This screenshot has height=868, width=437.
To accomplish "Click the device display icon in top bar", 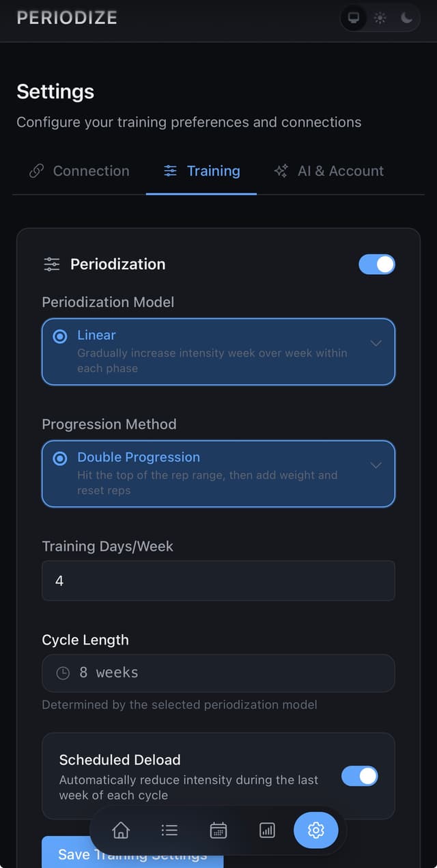I will pos(352,18).
